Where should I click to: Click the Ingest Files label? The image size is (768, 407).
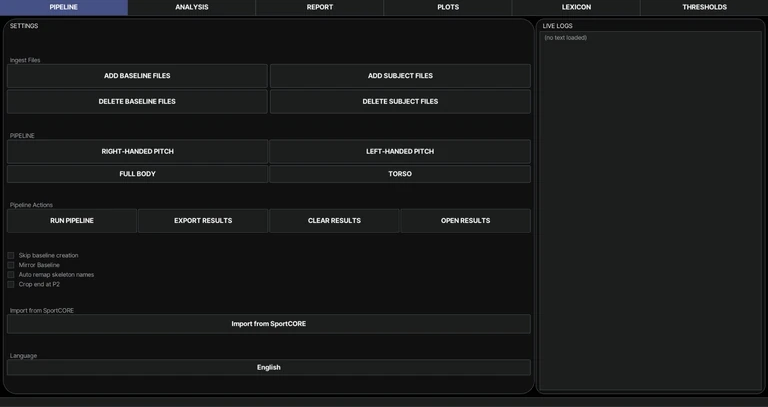(x=25, y=60)
